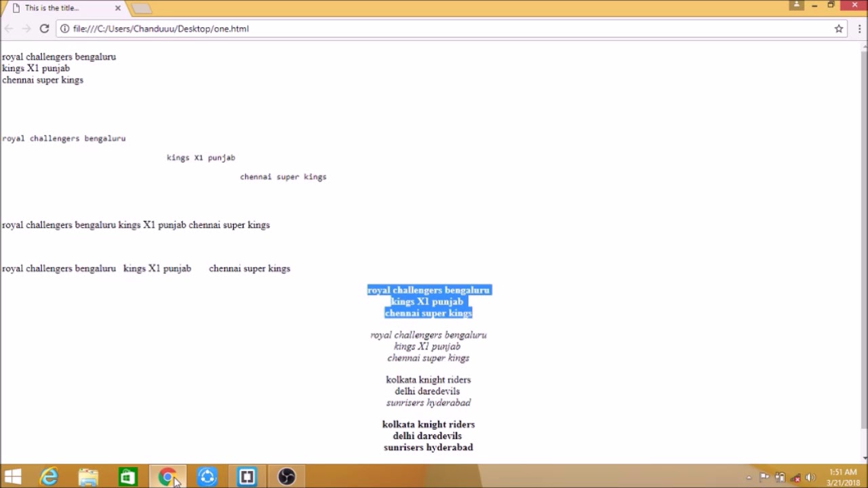The image size is (868, 488).
Task: Select the 'This is the title...' tab
Action: pos(64,8)
